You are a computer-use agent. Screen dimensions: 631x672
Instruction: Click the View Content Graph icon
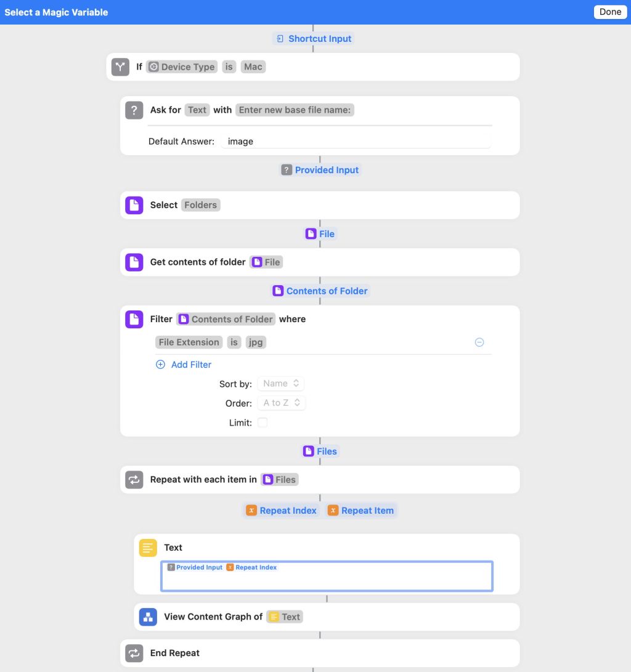tap(148, 617)
